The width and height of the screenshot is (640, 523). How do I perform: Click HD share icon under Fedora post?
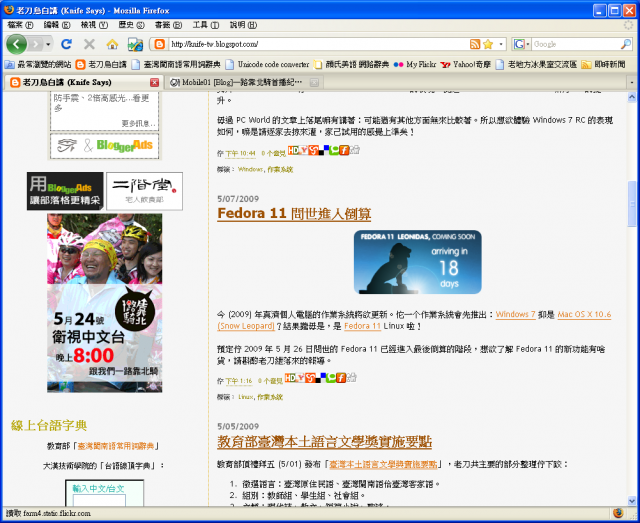click(290, 378)
